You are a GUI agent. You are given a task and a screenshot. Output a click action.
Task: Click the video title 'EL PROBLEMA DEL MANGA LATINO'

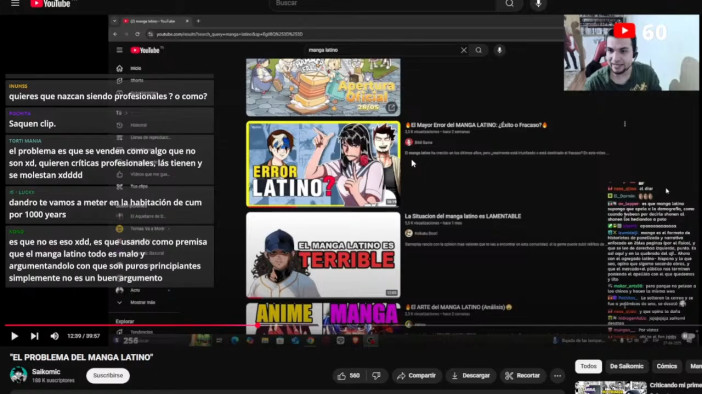81,357
